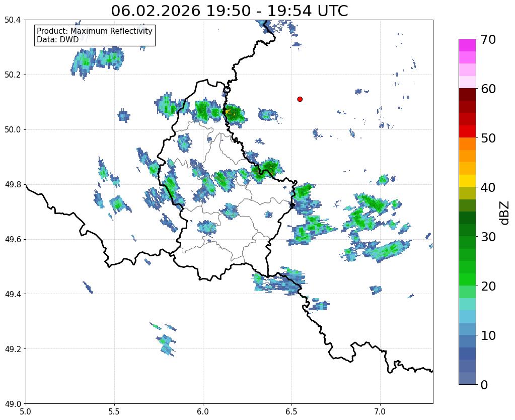The image size is (515, 420).
Task: Click the colorbar tick label 10
Action: point(488,335)
